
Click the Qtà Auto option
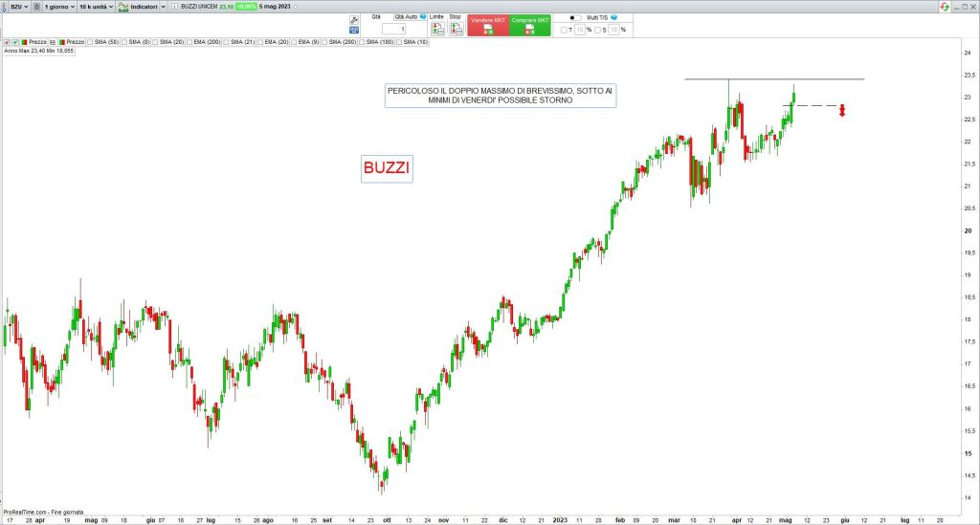(406, 16)
